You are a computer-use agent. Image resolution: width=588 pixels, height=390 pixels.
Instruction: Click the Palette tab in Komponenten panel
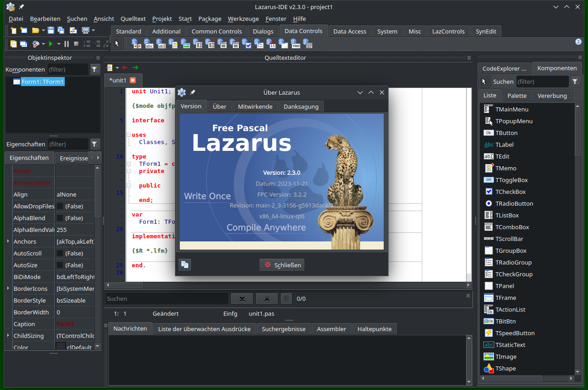[517, 96]
